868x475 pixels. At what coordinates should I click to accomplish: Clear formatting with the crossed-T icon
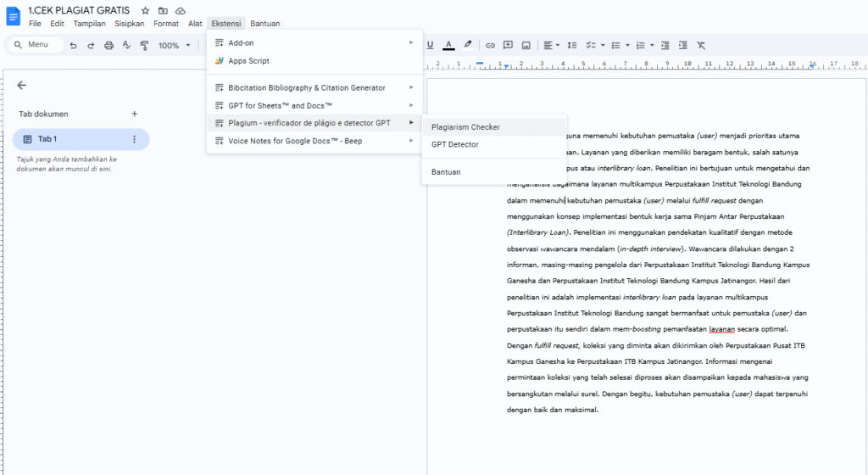(x=701, y=46)
